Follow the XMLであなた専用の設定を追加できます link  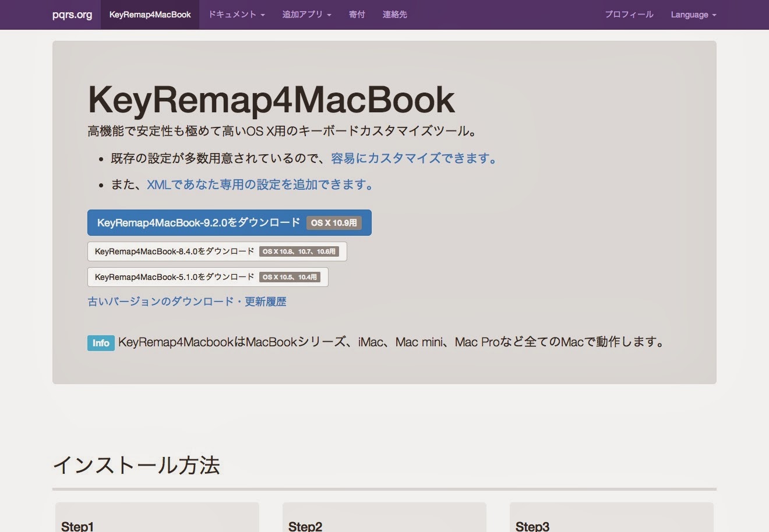(260, 185)
